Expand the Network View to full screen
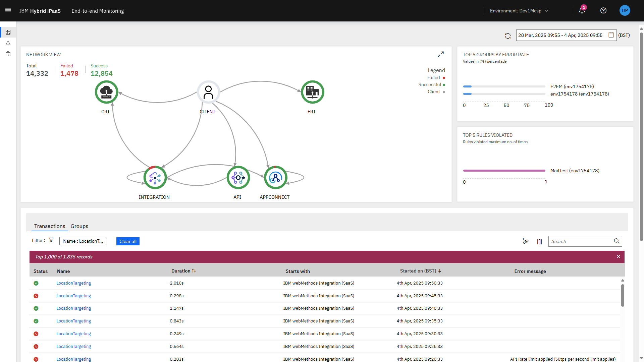The height and width of the screenshot is (362, 644). click(x=441, y=54)
